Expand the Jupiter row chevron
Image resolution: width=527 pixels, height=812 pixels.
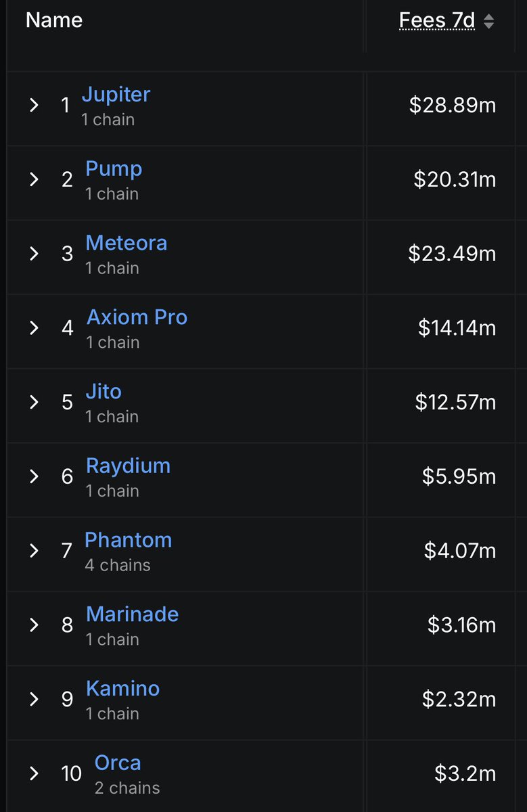point(34,105)
